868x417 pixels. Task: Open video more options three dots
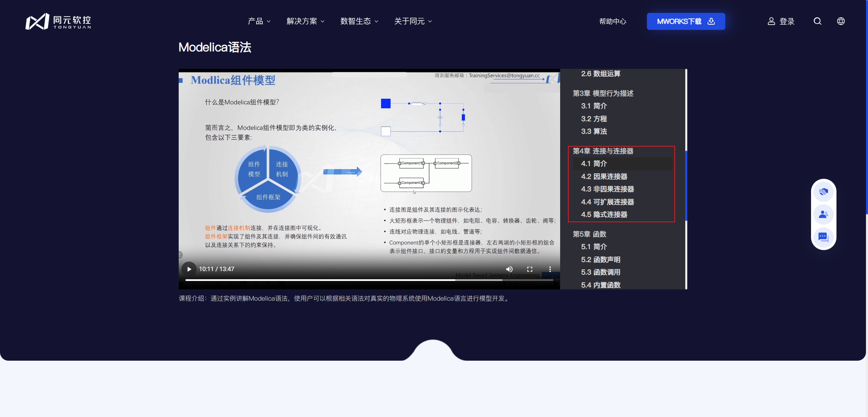550,269
